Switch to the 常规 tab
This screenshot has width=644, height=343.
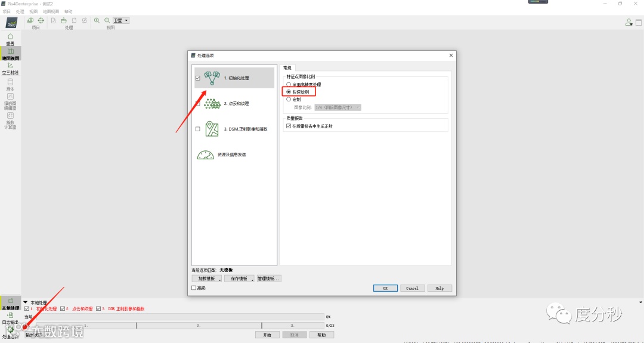point(287,68)
